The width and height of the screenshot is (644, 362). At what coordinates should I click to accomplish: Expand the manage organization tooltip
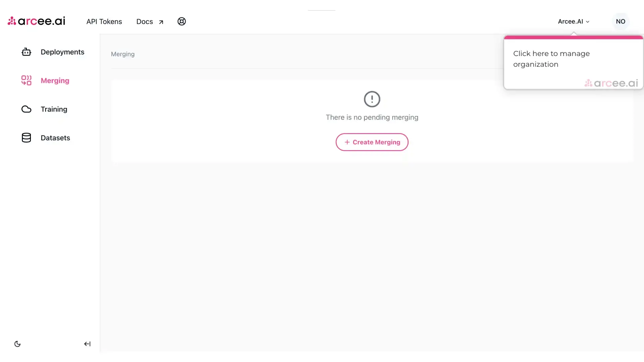tap(574, 21)
